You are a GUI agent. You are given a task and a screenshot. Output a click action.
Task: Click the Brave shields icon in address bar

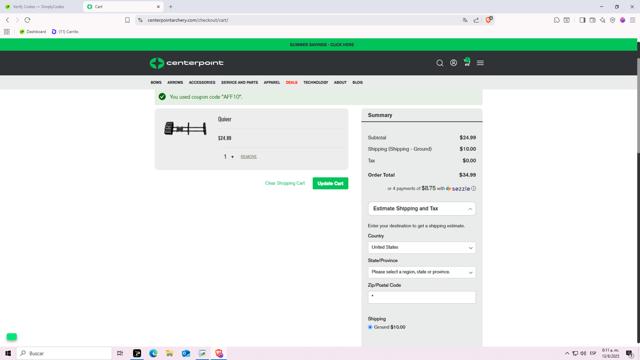click(x=489, y=20)
